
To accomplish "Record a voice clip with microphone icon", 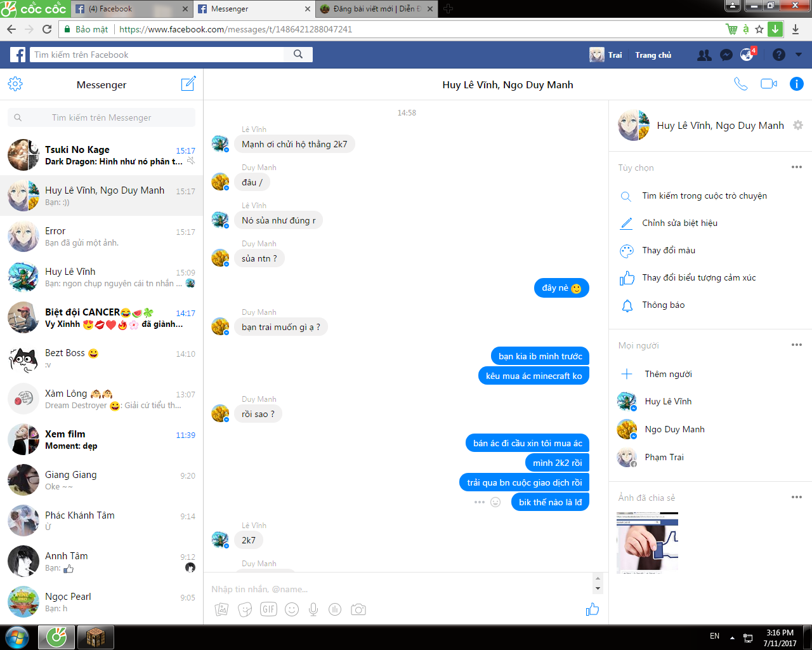I will point(313,609).
